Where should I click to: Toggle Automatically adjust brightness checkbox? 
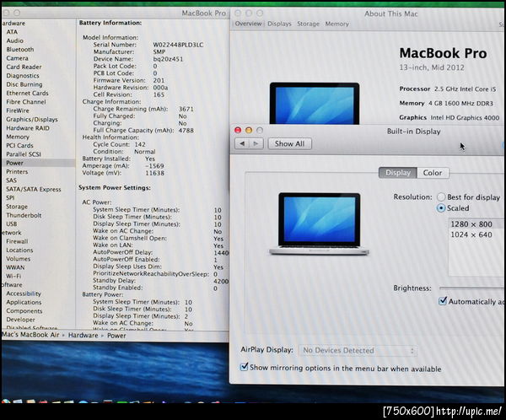(443, 301)
